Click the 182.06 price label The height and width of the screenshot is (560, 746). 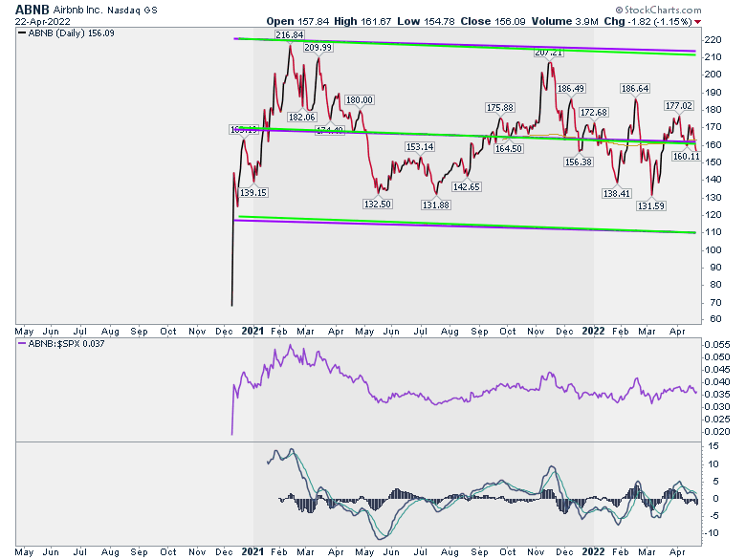[301, 117]
